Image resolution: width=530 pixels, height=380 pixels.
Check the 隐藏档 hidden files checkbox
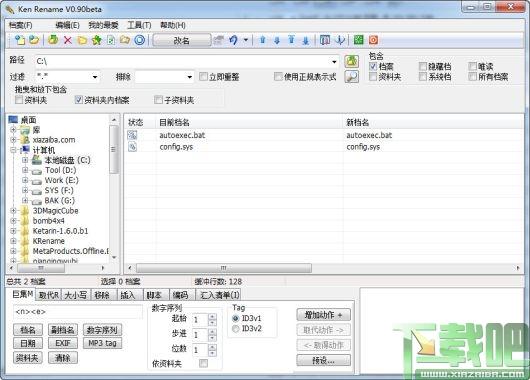point(423,66)
